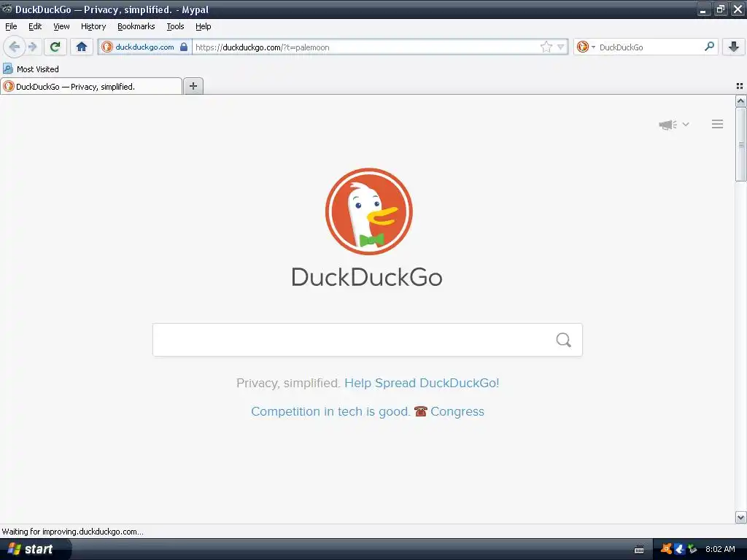Open the Competition in tech is good link
The height and width of the screenshot is (560, 747).
330,411
